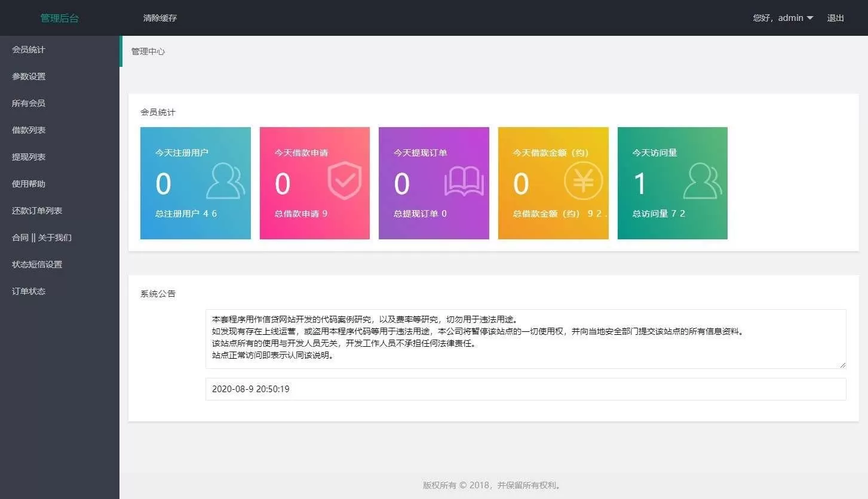Click the user icon on 今天注册用户 card
Viewport: 868px width, 499px height.
click(x=225, y=181)
